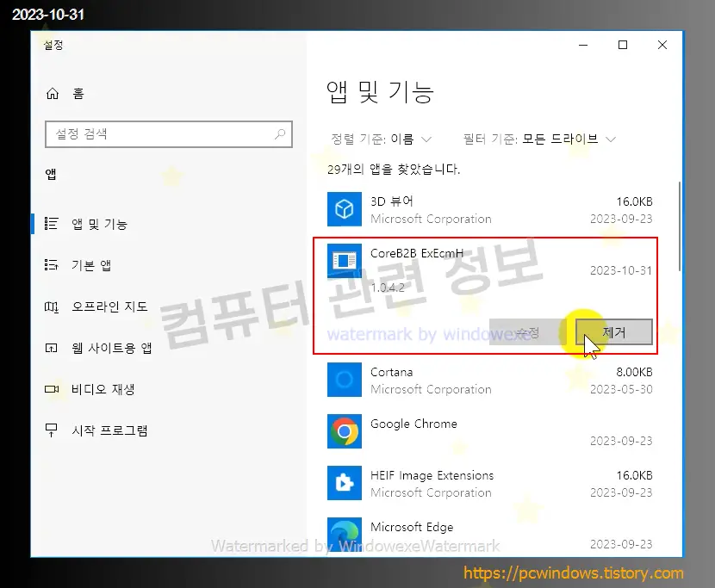Open the 필터 기준 모든 드라이브 dropdown

tap(539, 139)
